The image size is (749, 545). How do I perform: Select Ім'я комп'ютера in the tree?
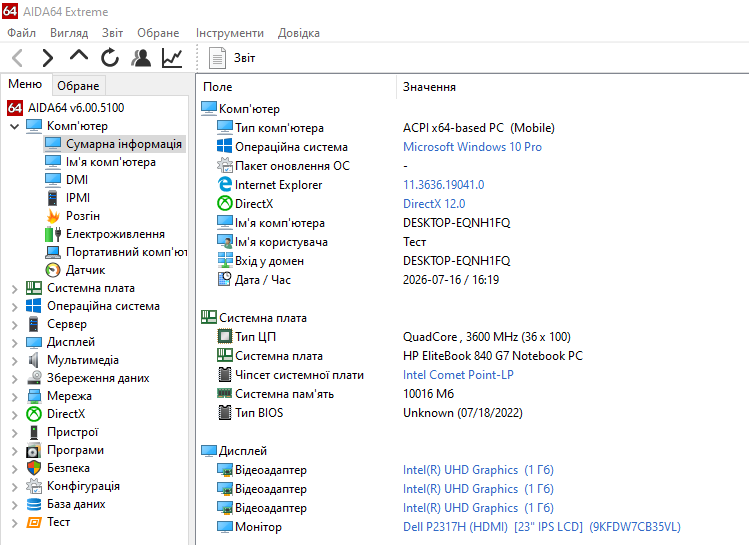111,162
